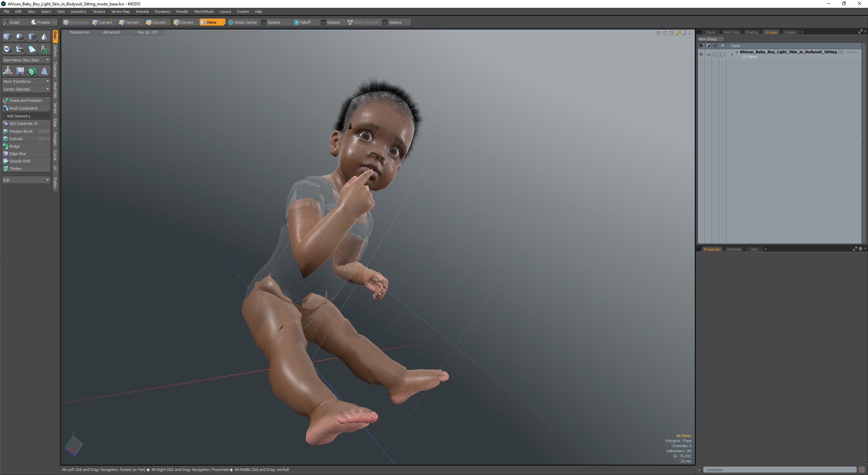Image resolution: width=868 pixels, height=475 pixels.
Task: Open the Perspective view dropdown
Action: click(x=79, y=33)
